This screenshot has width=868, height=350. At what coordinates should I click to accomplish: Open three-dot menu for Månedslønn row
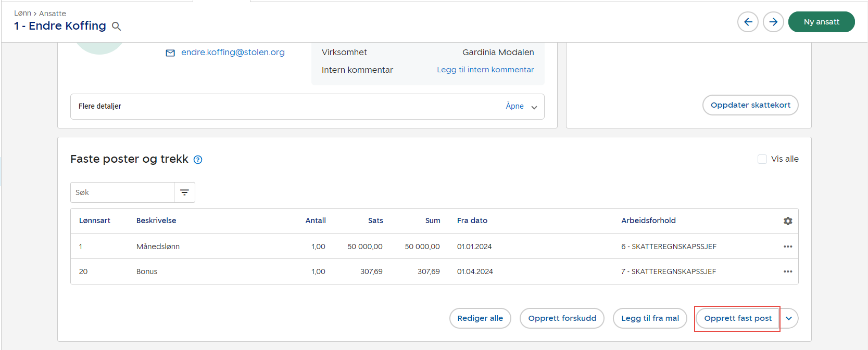[x=788, y=247]
